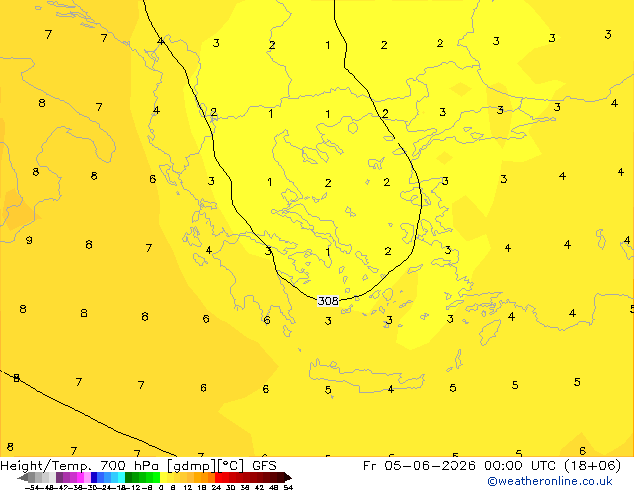Click the forecast date 'Fr 05-06-2026'
The width and height of the screenshot is (634, 490).
coord(419,466)
